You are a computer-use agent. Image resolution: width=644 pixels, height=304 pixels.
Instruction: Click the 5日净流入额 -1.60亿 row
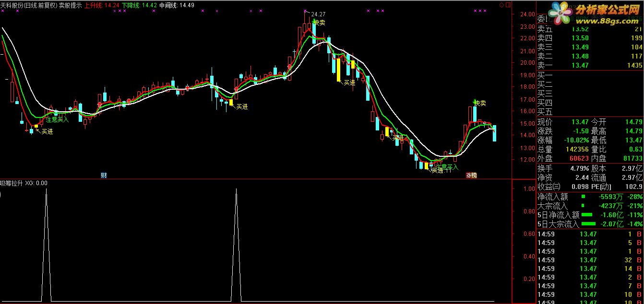(x=590, y=215)
